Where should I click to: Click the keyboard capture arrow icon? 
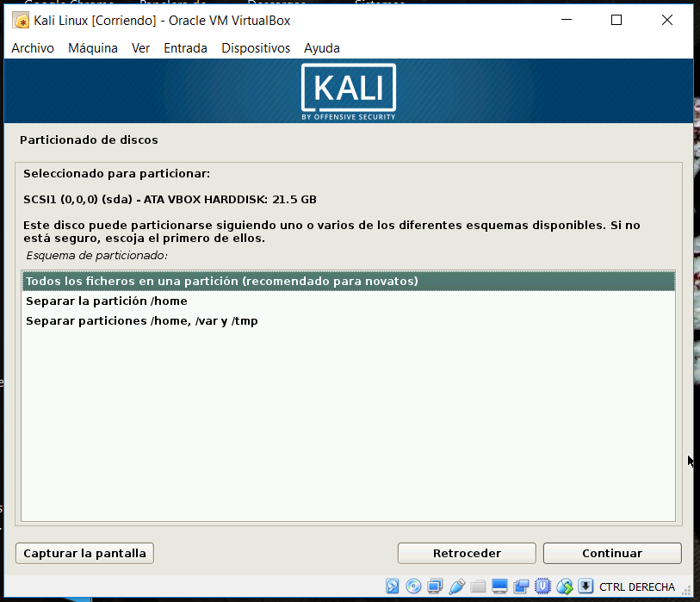pos(585,586)
